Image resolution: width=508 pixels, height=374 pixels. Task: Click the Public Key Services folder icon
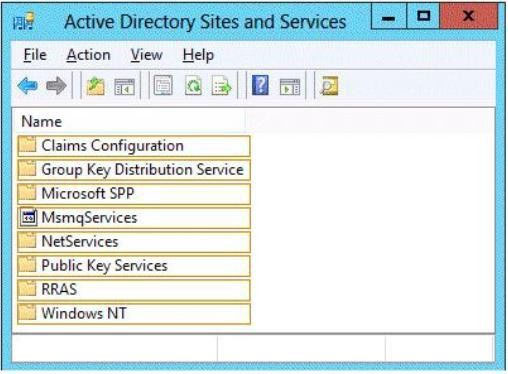tap(27, 265)
